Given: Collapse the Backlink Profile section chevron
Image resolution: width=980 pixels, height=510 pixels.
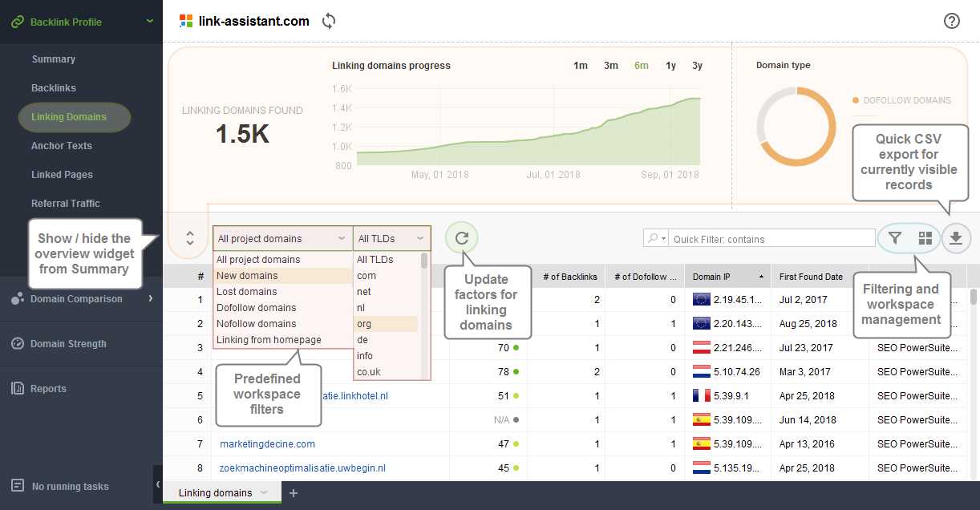Looking at the screenshot, I should pos(150,22).
